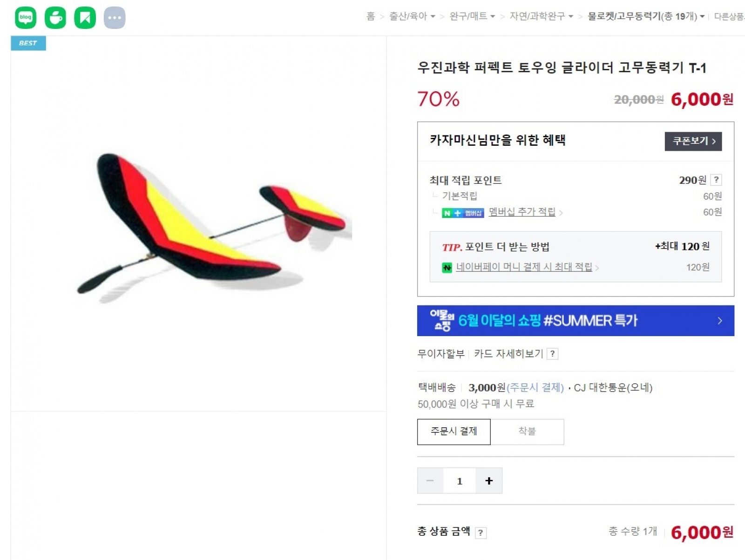Open the 물로켓/고무동력기 category dropdown

646,16
